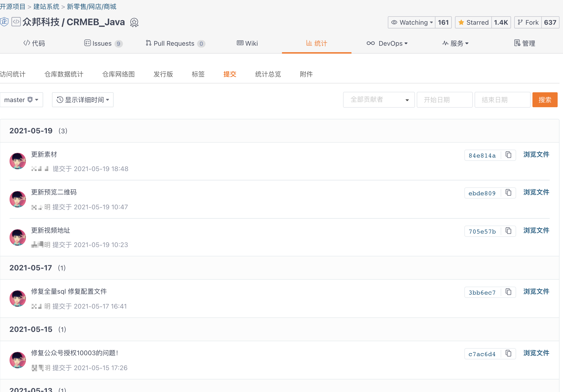This screenshot has width=563, height=392.
Task: Click author avatar for 修复全量sql commit
Action: (18, 299)
